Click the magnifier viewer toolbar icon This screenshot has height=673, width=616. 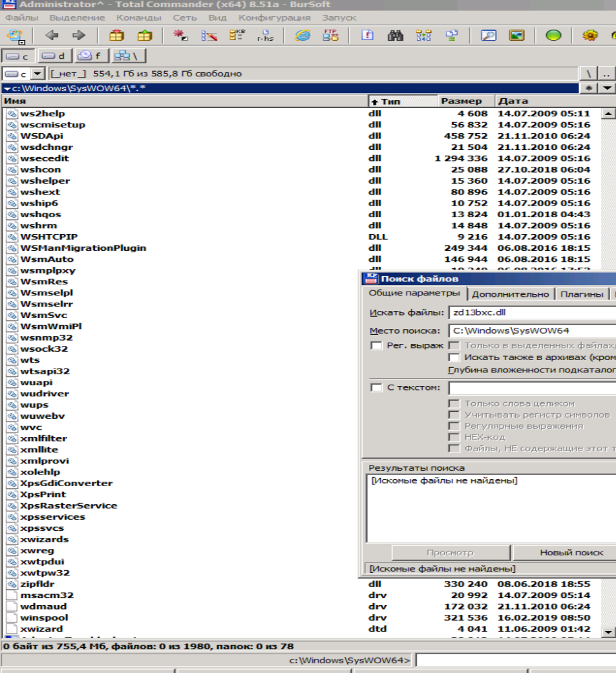click(x=489, y=35)
